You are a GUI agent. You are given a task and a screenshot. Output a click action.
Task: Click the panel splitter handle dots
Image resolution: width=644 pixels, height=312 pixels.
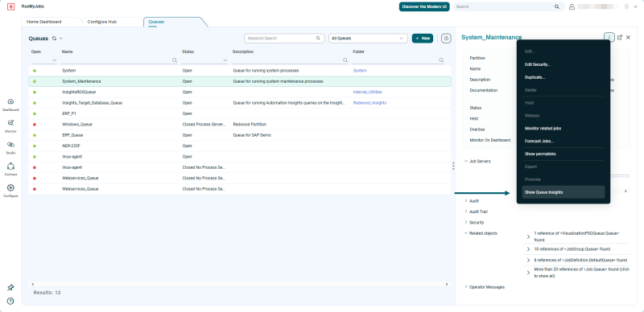(x=453, y=166)
